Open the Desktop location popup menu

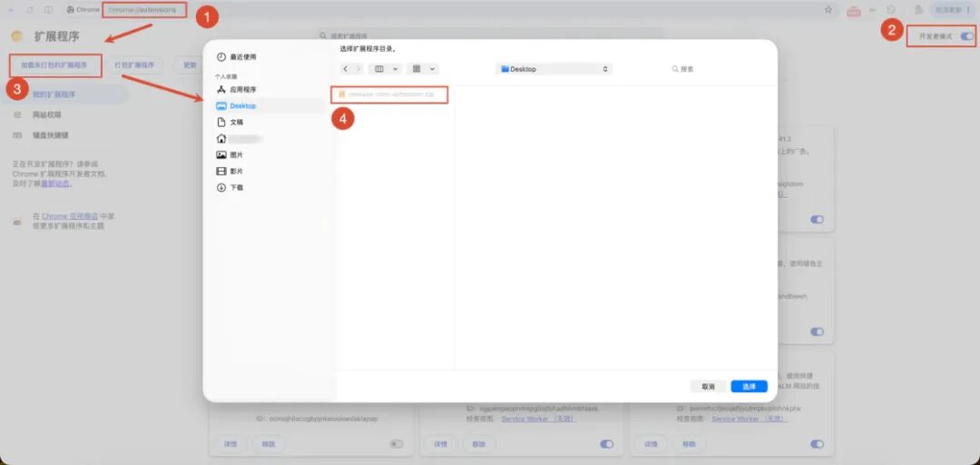[554, 69]
